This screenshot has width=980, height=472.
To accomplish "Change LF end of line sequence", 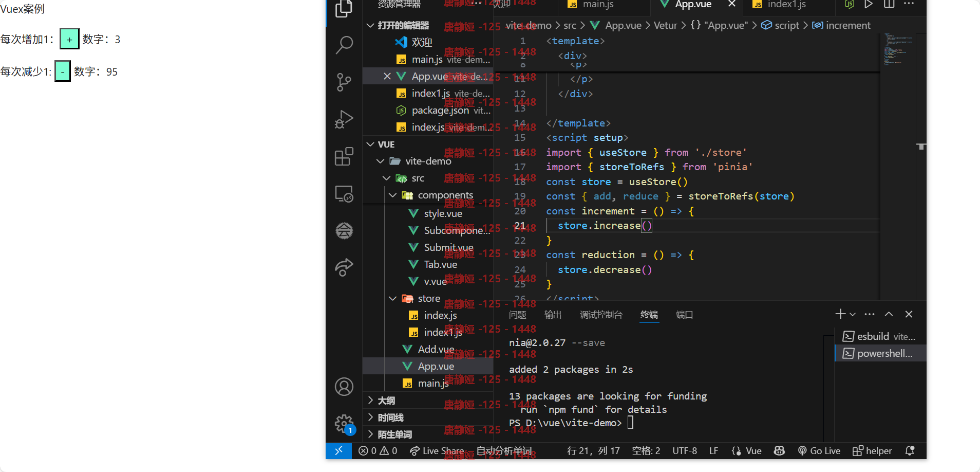I will pyautogui.click(x=713, y=451).
